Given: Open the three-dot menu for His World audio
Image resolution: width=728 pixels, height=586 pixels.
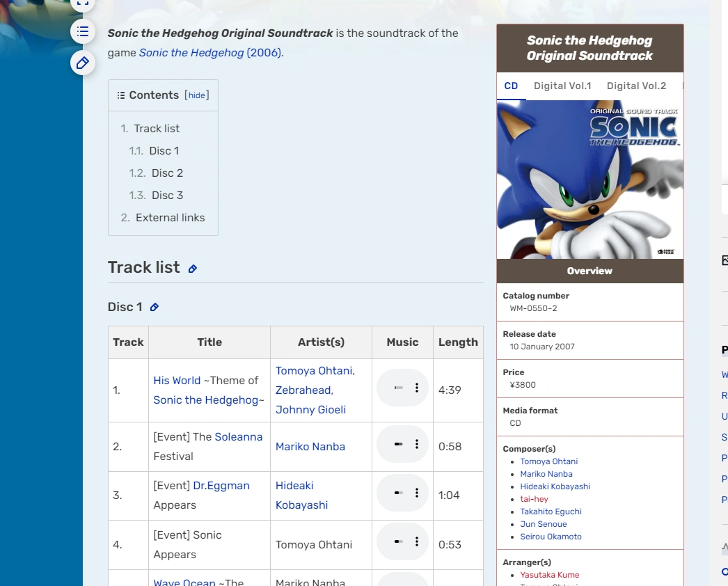Looking at the screenshot, I should point(416,388).
